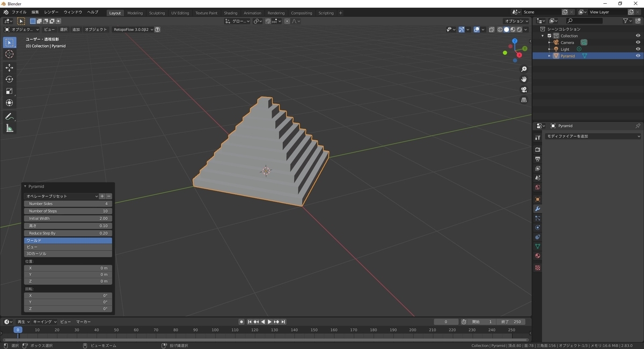644x349 pixels.
Task: Open the 追加 (Add) menu in viewport header
Action: pyautogui.click(x=76, y=30)
